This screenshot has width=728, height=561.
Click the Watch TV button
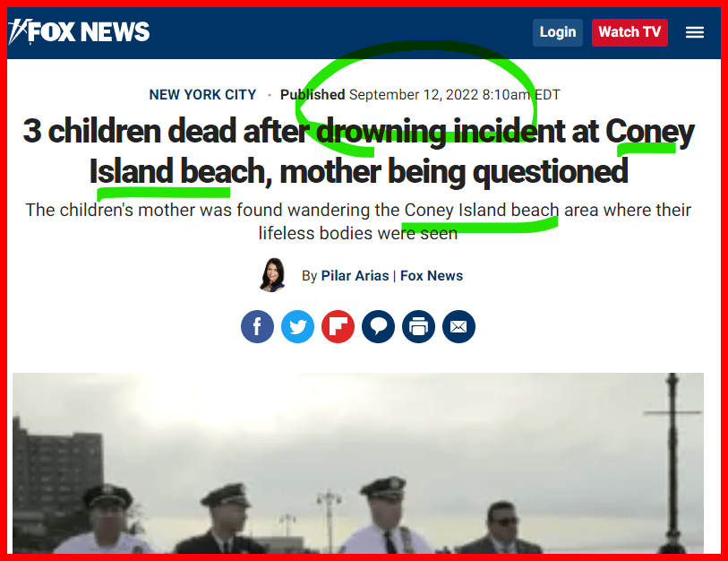click(x=630, y=32)
